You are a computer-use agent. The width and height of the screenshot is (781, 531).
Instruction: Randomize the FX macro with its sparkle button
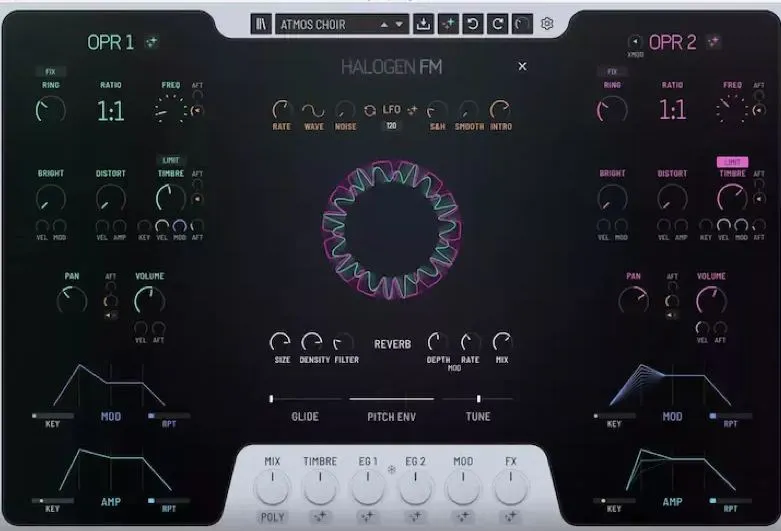tap(510, 517)
